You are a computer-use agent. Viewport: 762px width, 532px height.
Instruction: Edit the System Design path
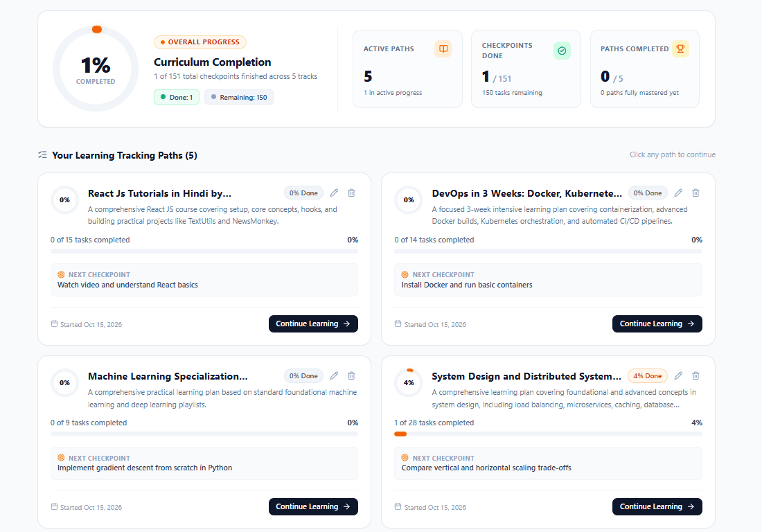[678, 375]
